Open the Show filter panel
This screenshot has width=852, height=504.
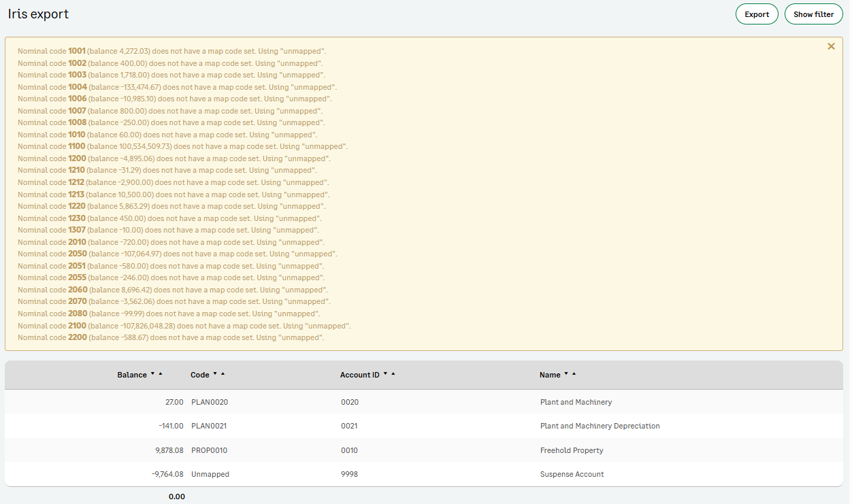[813, 14]
